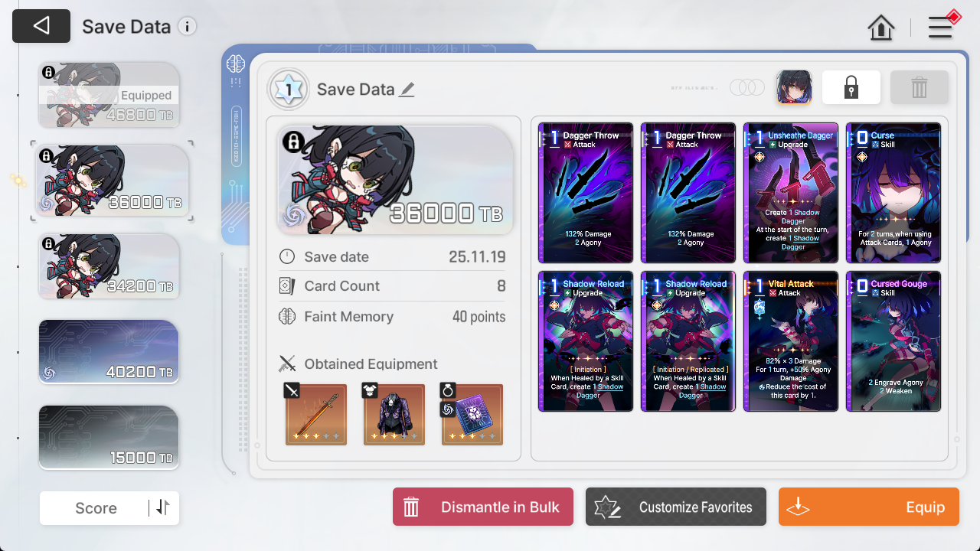This screenshot has width=980, height=551.
Task: Open the hamburger menu with notification
Action: point(942,26)
